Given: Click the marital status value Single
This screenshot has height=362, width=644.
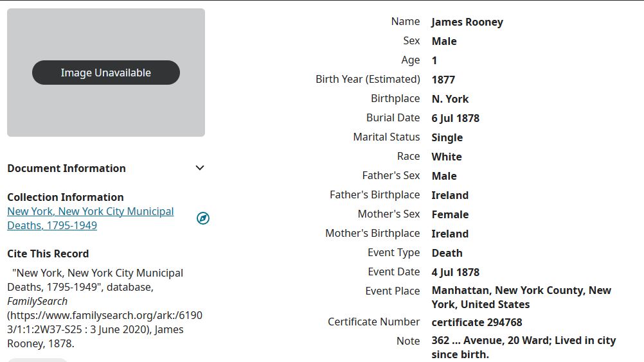Looking at the screenshot, I should pyautogui.click(x=447, y=137).
